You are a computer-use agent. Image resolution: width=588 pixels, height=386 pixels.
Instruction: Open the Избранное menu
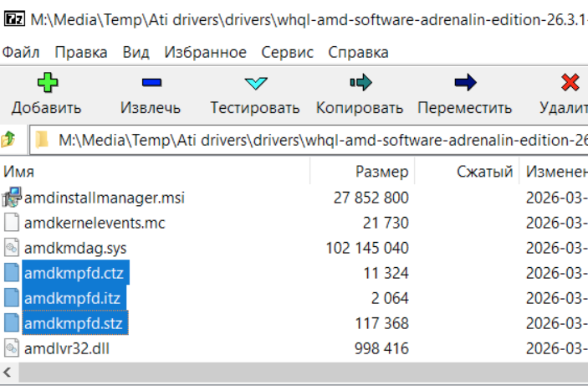pyautogui.click(x=206, y=52)
